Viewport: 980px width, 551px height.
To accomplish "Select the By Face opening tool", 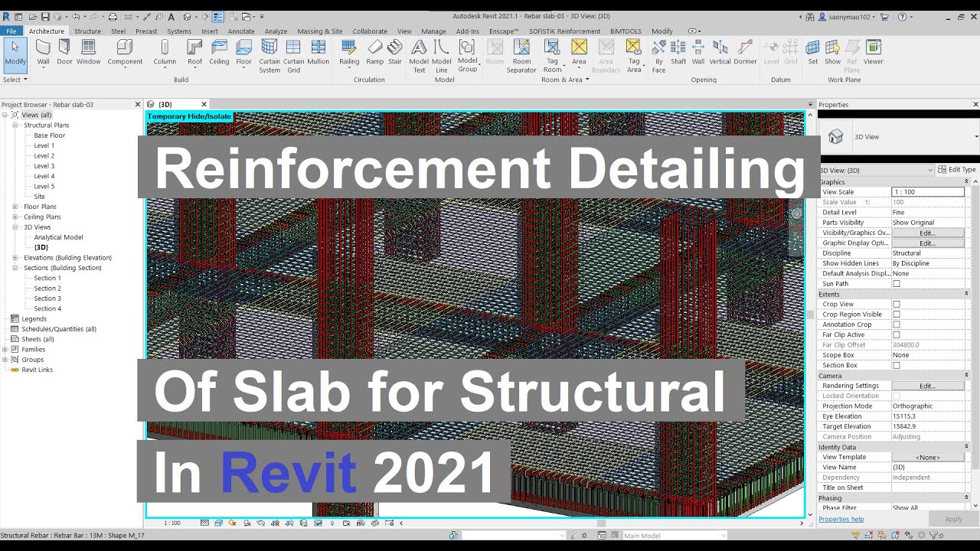I will pos(658,57).
